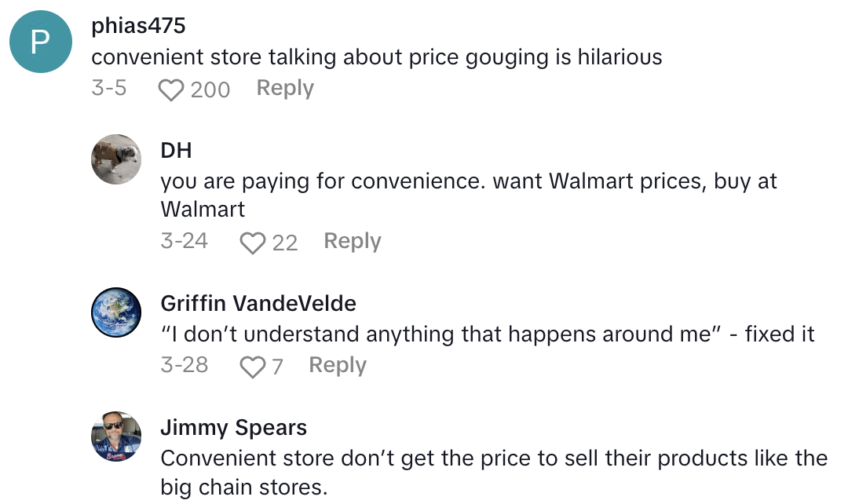Click the 3-24 date on DH's reply
Screen dimensions: 848x504
click(184, 242)
